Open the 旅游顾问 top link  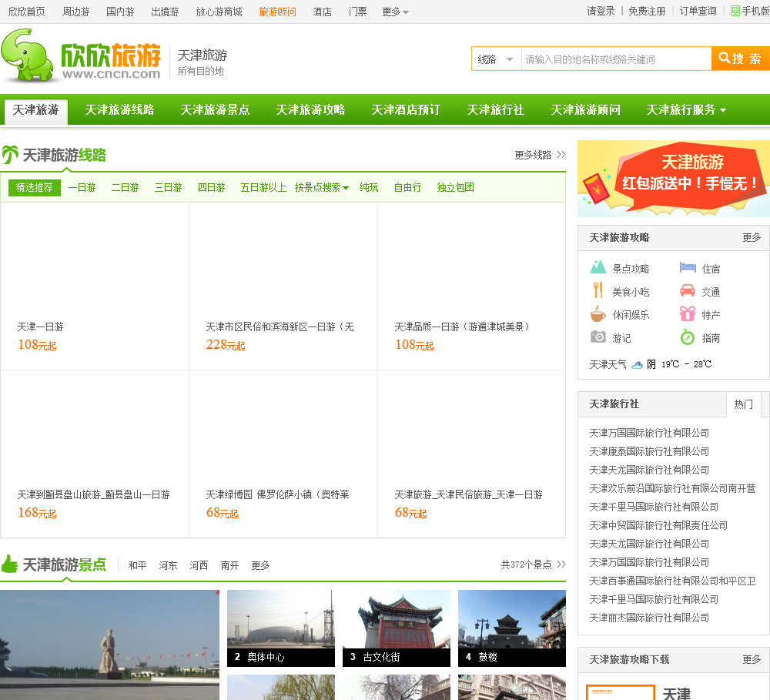pyautogui.click(x=277, y=12)
